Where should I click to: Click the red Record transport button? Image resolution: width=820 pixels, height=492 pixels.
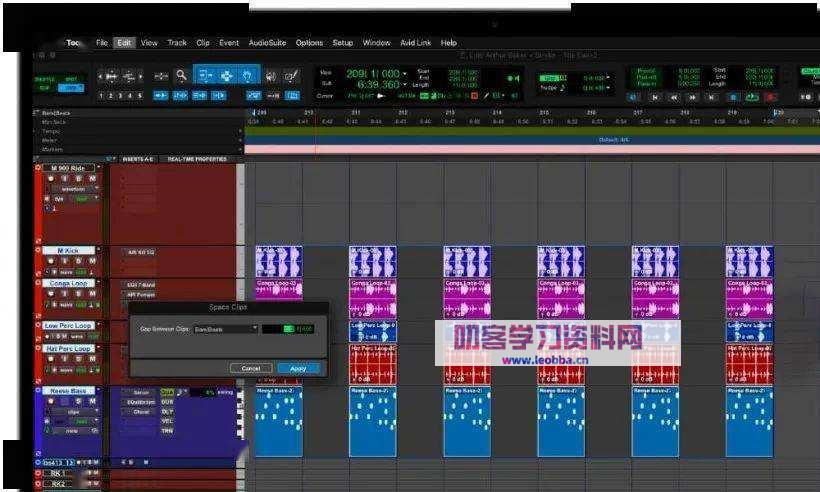click(x=770, y=97)
